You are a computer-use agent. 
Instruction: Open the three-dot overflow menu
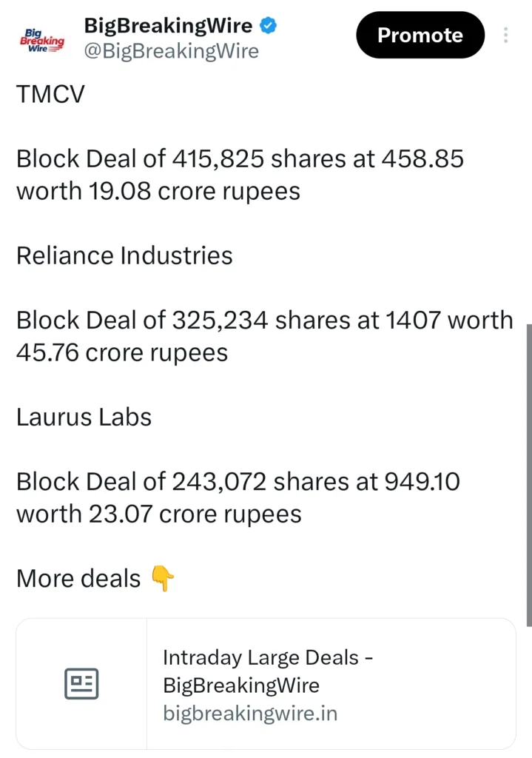(x=506, y=35)
